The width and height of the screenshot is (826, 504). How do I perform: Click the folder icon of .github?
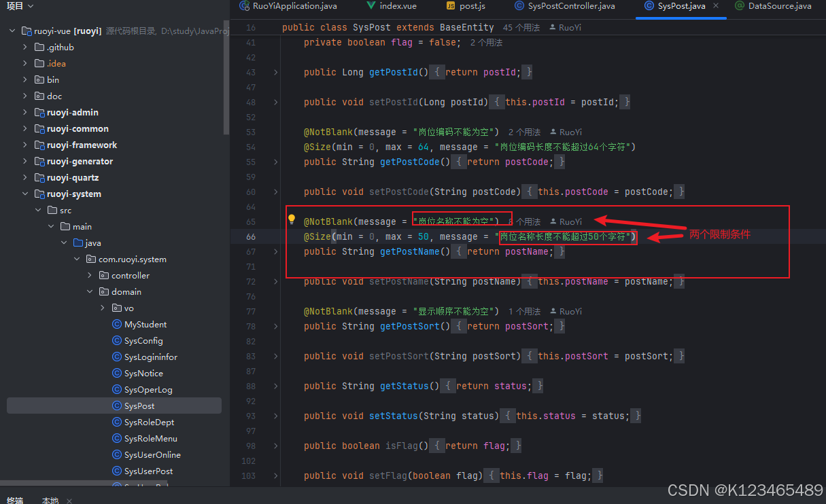point(39,48)
